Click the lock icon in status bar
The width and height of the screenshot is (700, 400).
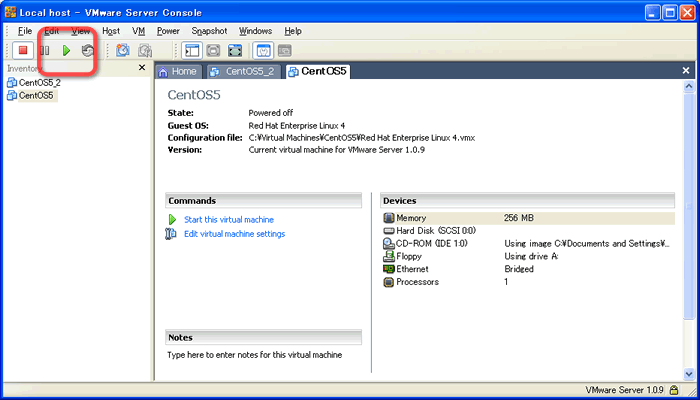[x=674, y=389]
